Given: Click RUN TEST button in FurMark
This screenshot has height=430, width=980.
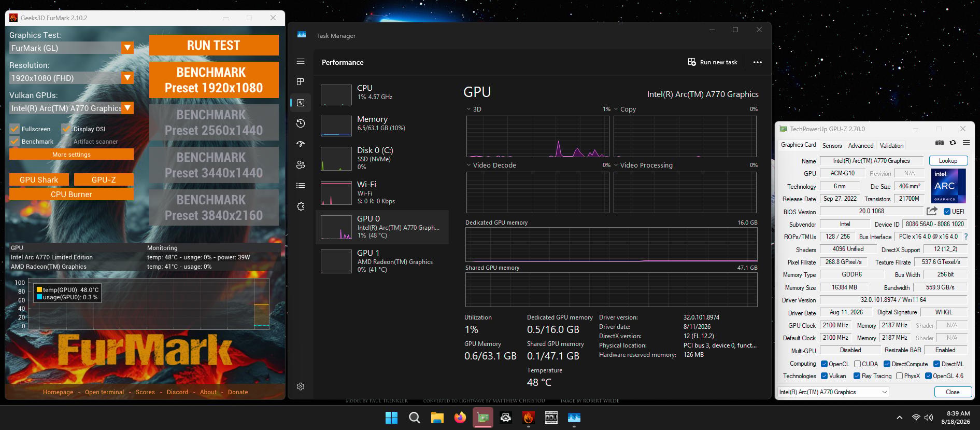Looking at the screenshot, I should tap(214, 45).
